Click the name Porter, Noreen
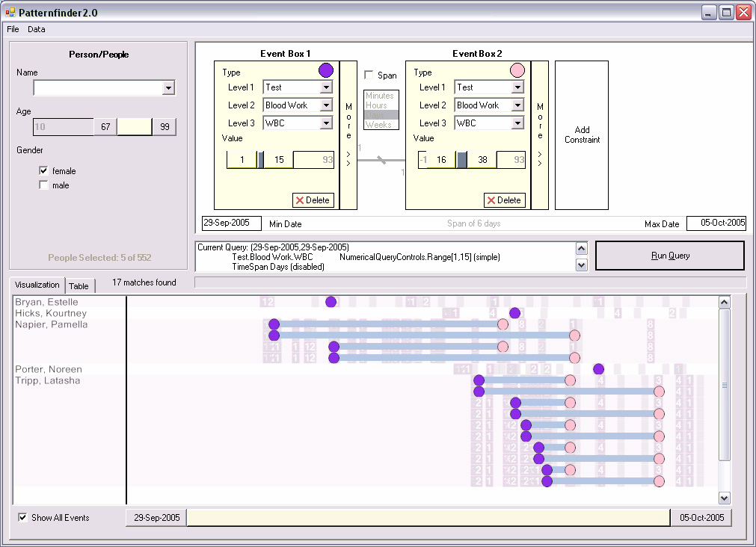The width and height of the screenshot is (756, 547). [x=48, y=369]
